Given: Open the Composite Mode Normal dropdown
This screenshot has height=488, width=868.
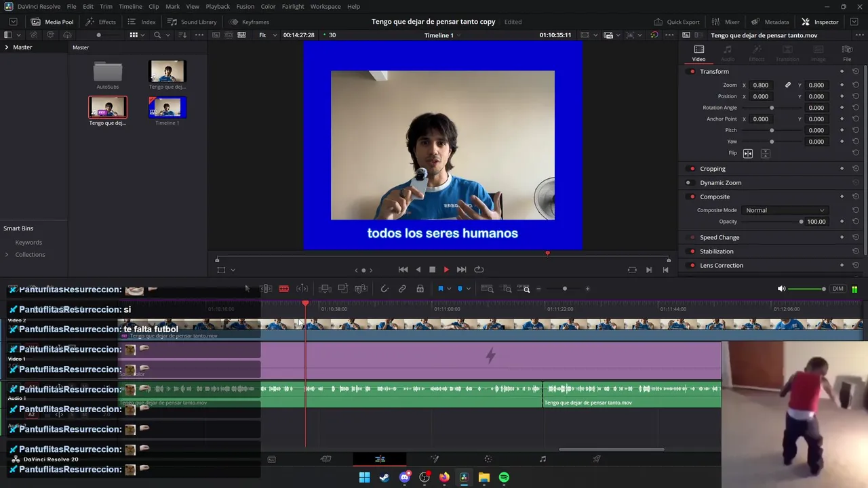Looking at the screenshot, I should point(785,210).
